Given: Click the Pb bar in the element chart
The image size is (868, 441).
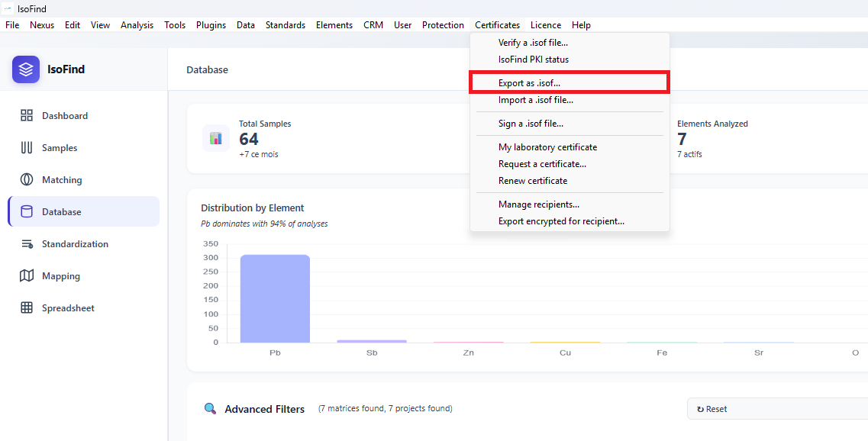Looking at the screenshot, I should point(274,298).
